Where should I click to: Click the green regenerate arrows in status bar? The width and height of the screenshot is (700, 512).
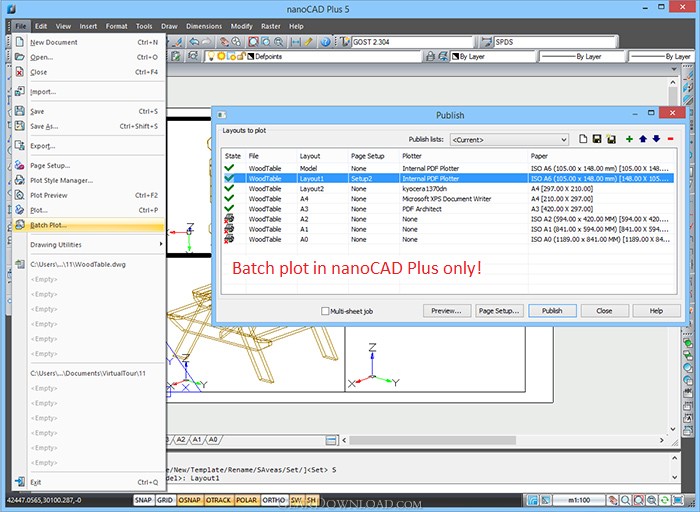point(664,500)
